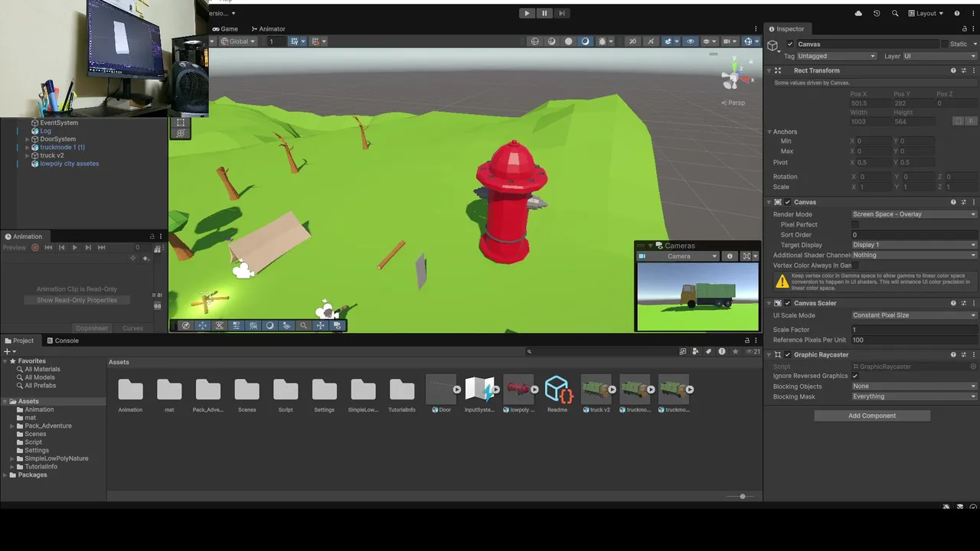Open the Tag dropdown showing Untagged

point(836,56)
